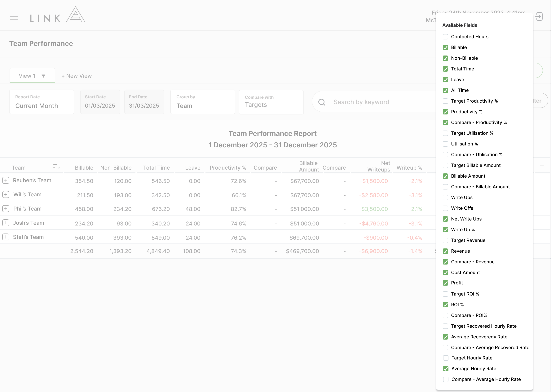Enable Target Productivity % checkbox
The width and height of the screenshot is (551, 392).
(x=445, y=101)
